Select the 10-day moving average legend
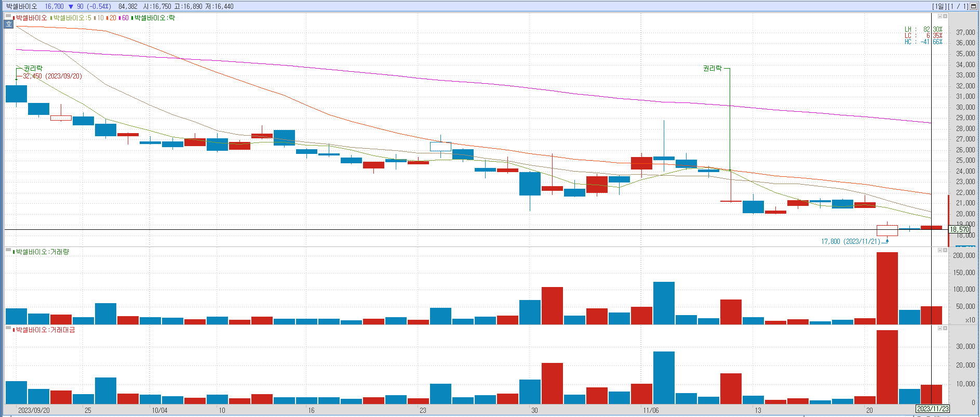Viewport: 980px width, 417px height. pos(100,18)
